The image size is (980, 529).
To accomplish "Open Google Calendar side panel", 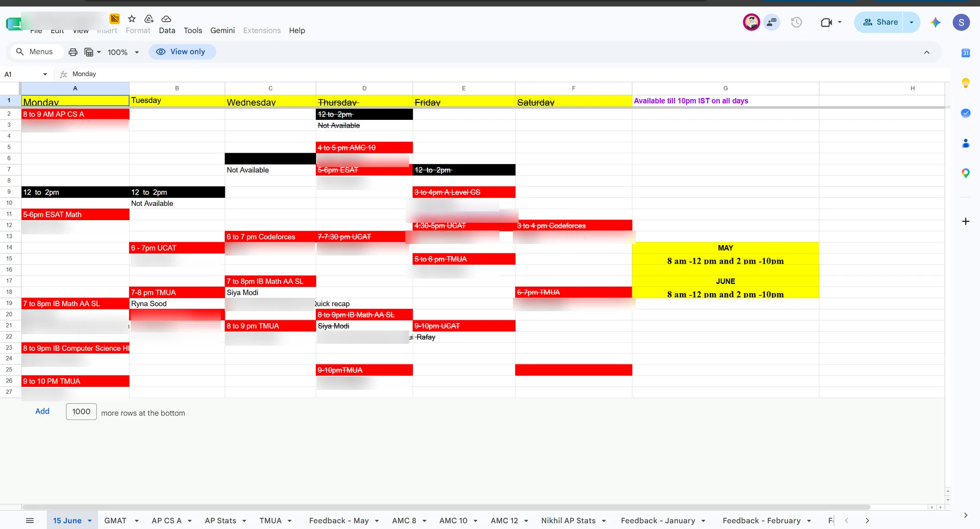I will pos(965,53).
